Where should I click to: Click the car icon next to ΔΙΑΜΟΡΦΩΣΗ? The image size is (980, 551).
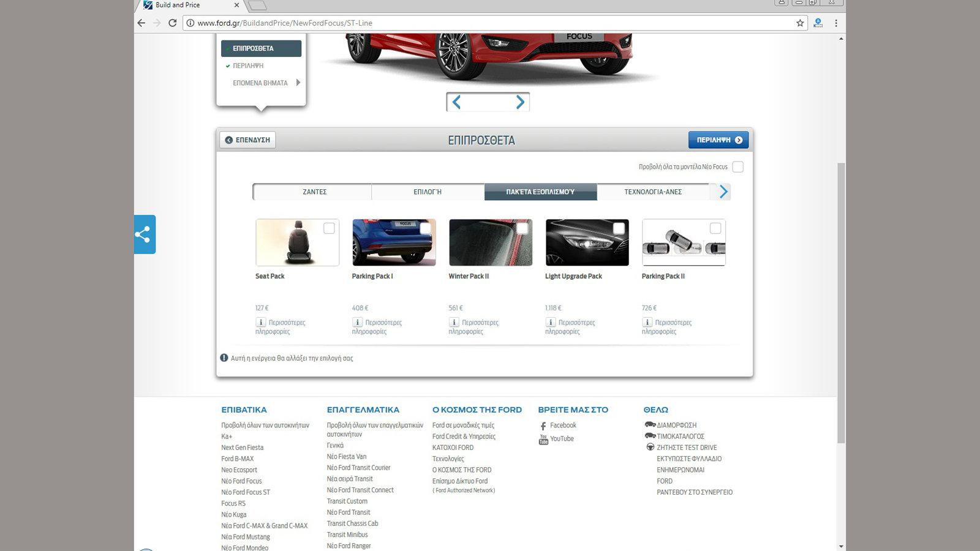point(650,424)
